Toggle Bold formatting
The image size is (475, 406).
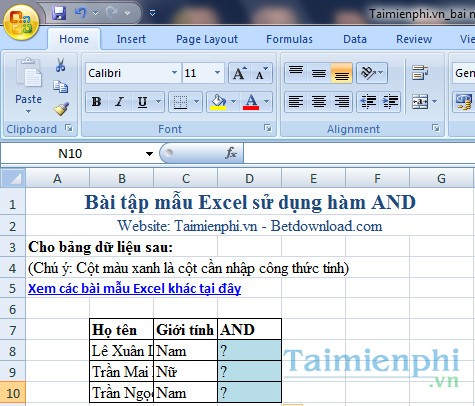[96, 102]
